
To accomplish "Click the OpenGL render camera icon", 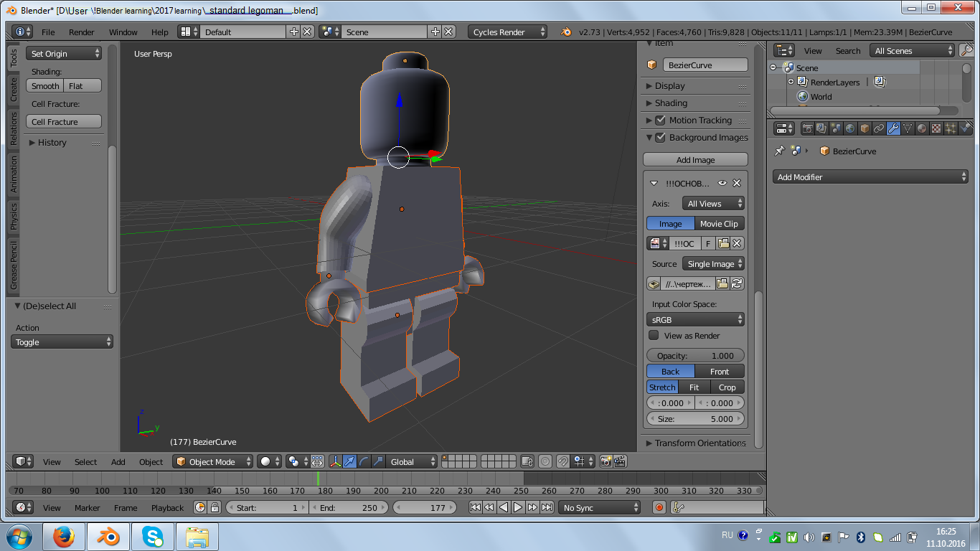I will (605, 462).
